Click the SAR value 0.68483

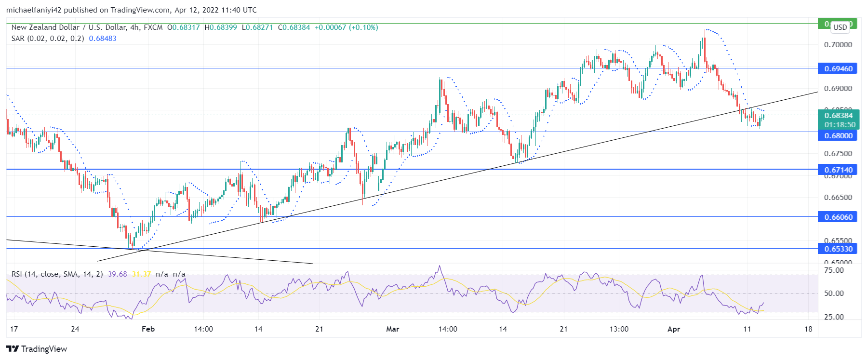click(103, 39)
